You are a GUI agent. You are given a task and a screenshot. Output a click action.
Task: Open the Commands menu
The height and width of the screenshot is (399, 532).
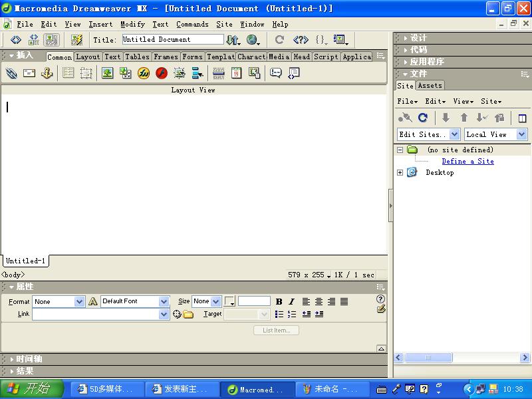tap(192, 24)
